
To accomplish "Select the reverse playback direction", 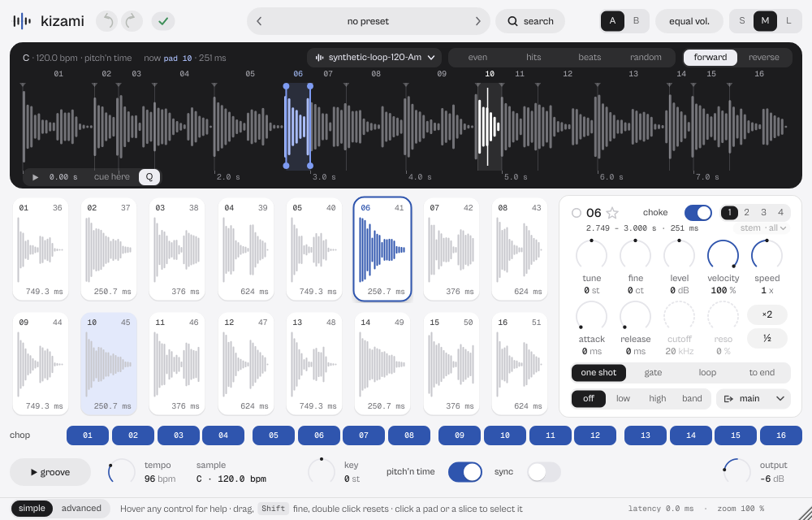I will (764, 58).
